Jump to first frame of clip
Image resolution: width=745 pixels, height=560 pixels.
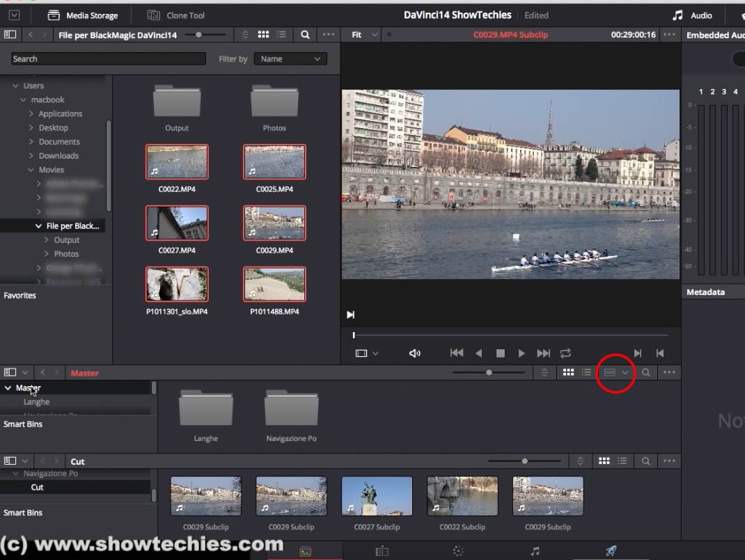coord(457,353)
